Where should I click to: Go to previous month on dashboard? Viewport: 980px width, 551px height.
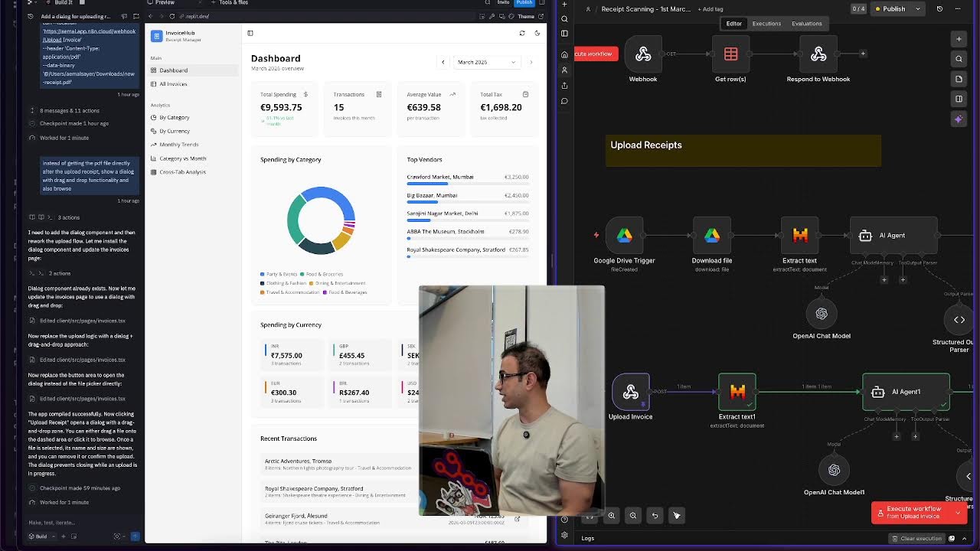(443, 62)
